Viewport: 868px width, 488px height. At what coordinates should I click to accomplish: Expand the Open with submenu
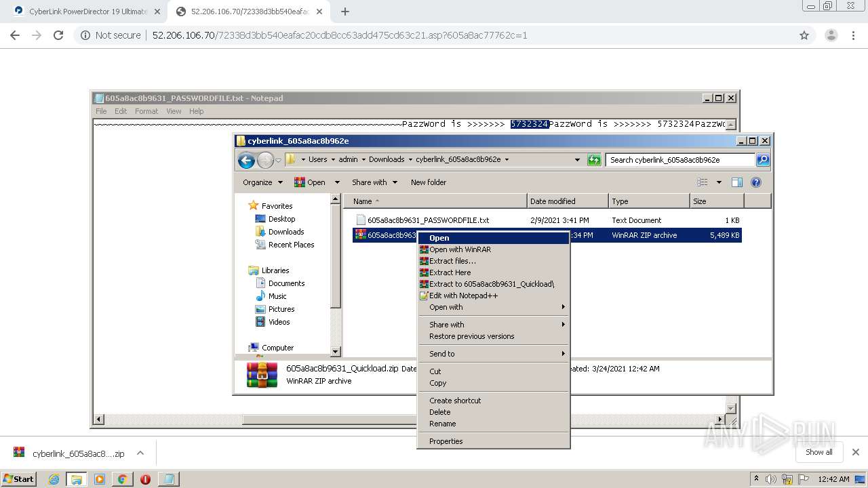pos(493,307)
